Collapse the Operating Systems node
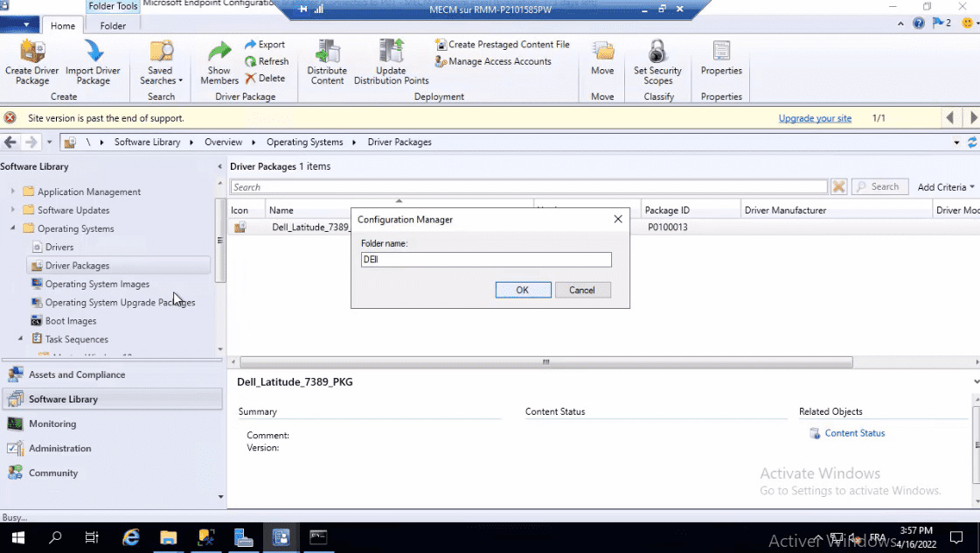The width and height of the screenshot is (980, 553). pyautogui.click(x=12, y=227)
